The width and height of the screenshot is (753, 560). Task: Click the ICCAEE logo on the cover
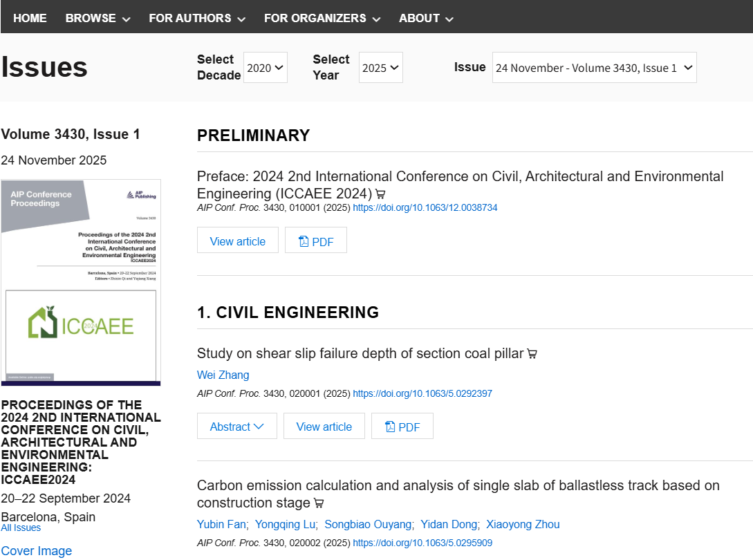point(81,324)
